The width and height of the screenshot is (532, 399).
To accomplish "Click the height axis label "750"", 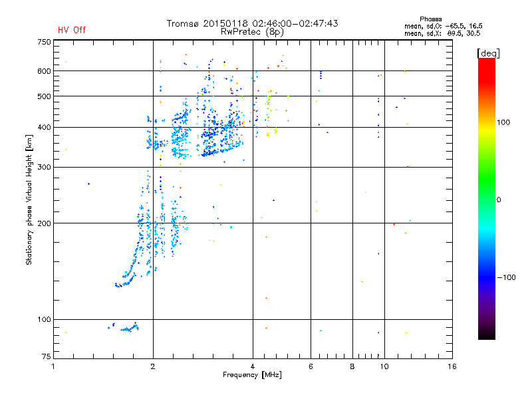I will [44, 42].
